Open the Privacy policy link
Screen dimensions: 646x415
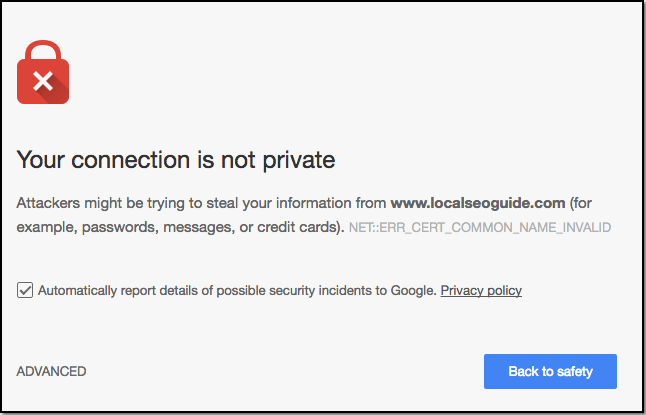(481, 291)
